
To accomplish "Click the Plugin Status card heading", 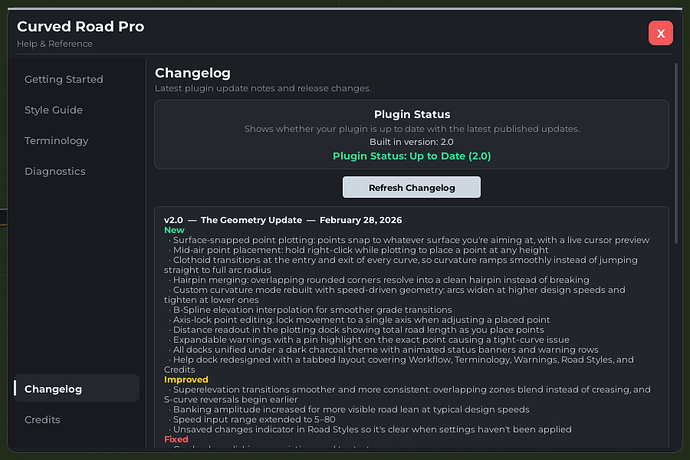I will click(x=412, y=114).
